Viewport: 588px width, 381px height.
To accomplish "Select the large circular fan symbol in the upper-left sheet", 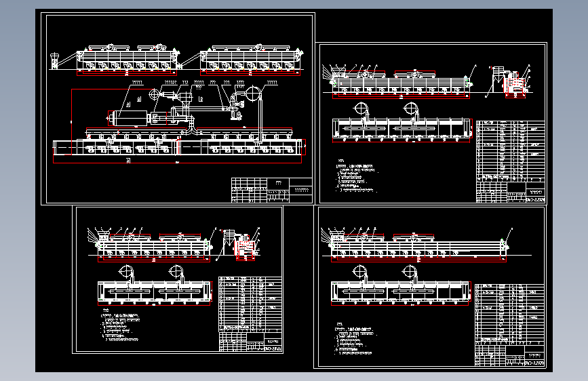I will (254, 93).
